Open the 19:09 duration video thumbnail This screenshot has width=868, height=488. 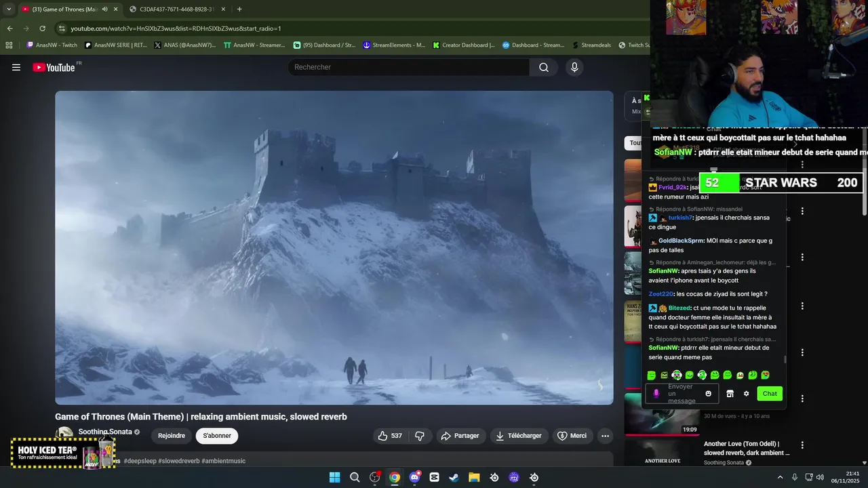pos(662,415)
